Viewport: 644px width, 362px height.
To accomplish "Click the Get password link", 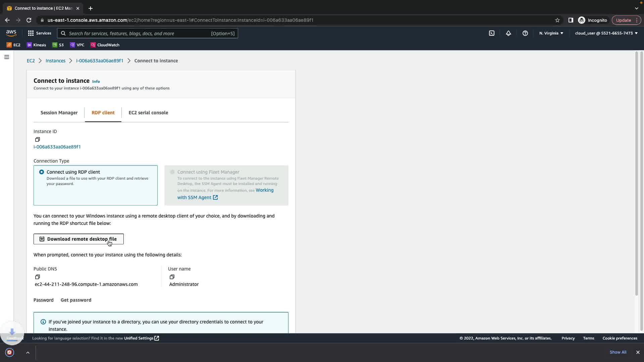I will tap(76, 300).
